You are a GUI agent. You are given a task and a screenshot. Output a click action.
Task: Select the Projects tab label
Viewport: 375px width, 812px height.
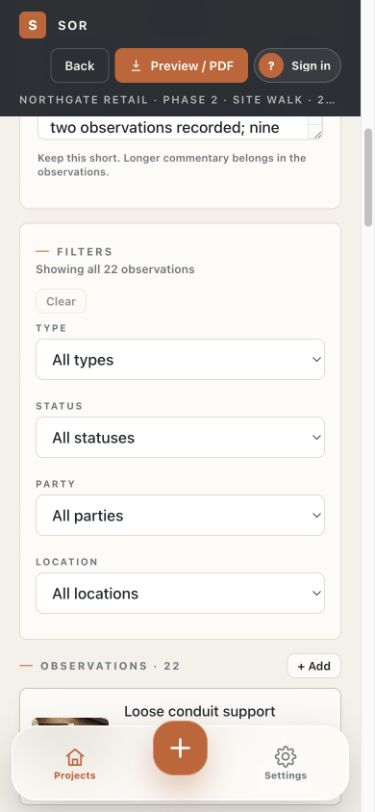click(x=75, y=775)
